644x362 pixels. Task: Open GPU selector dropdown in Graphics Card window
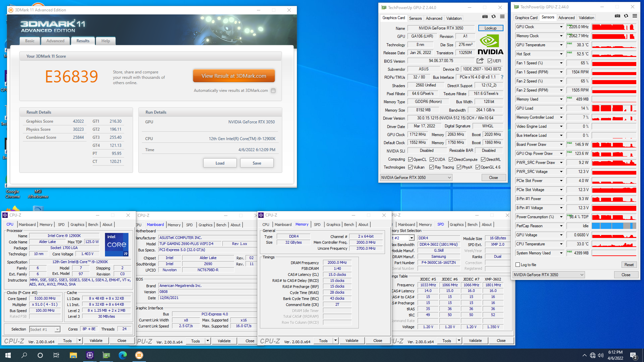416,178
